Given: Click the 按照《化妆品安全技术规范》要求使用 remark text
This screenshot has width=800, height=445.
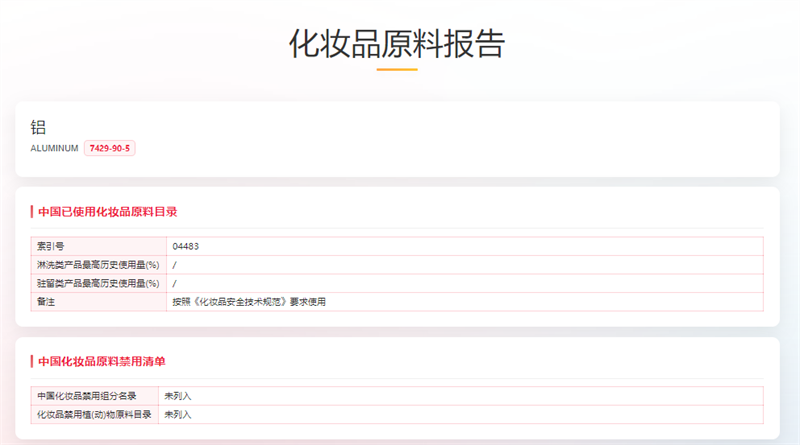Looking at the screenshot, I should pos(249,301).
